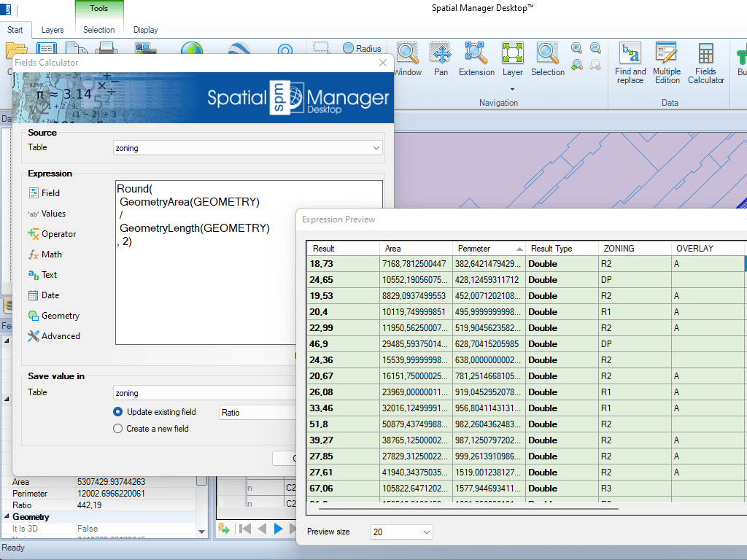Launch Fields Calculator from the ribbon

[x=705, y=63]
